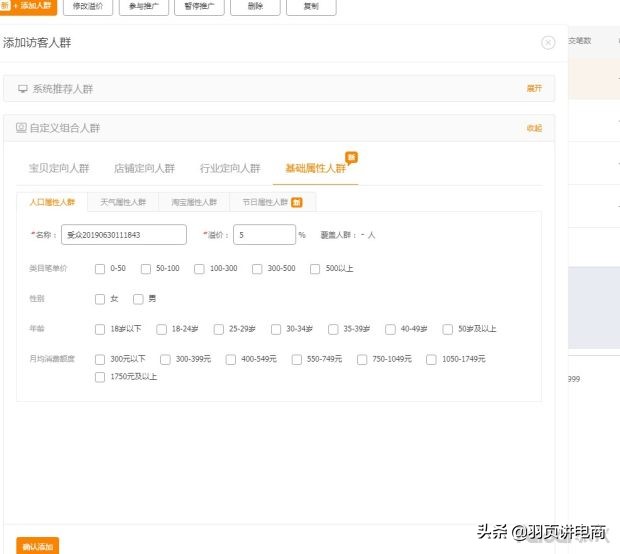Select the 25-29岁 age checkbox

click(x=219, y=329)
